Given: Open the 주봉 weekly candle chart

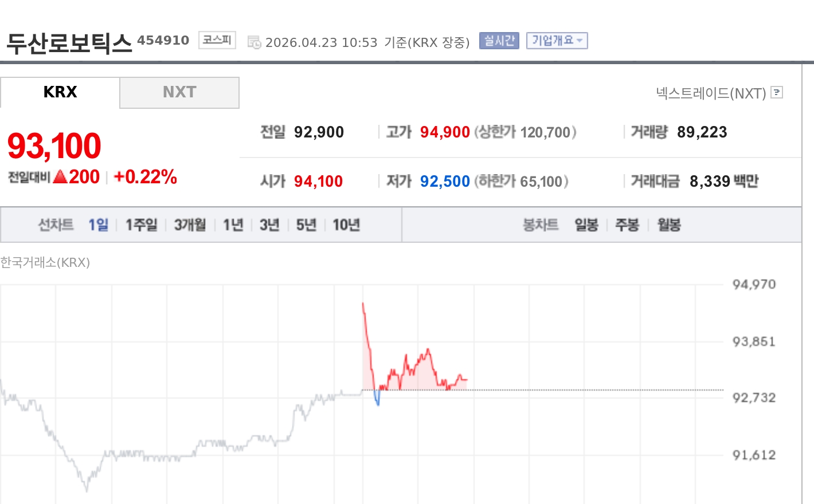Looking at the screenshot, I should tap(627, 225).
